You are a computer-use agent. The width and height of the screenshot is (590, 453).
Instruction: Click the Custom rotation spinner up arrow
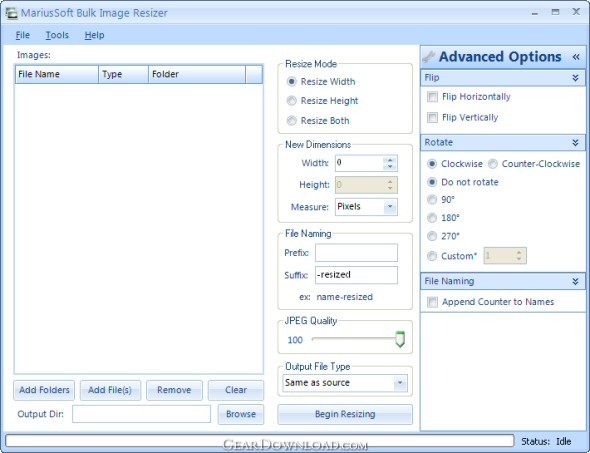[519, 253]
